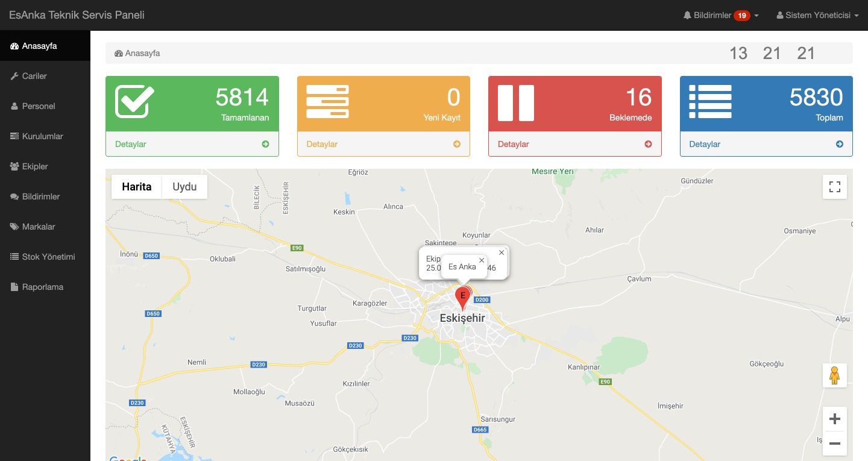The height and width of the screenshot is (461, 868).
Task: Click the Bildirimler chat icon in sidebar
Action: [13, 196]
